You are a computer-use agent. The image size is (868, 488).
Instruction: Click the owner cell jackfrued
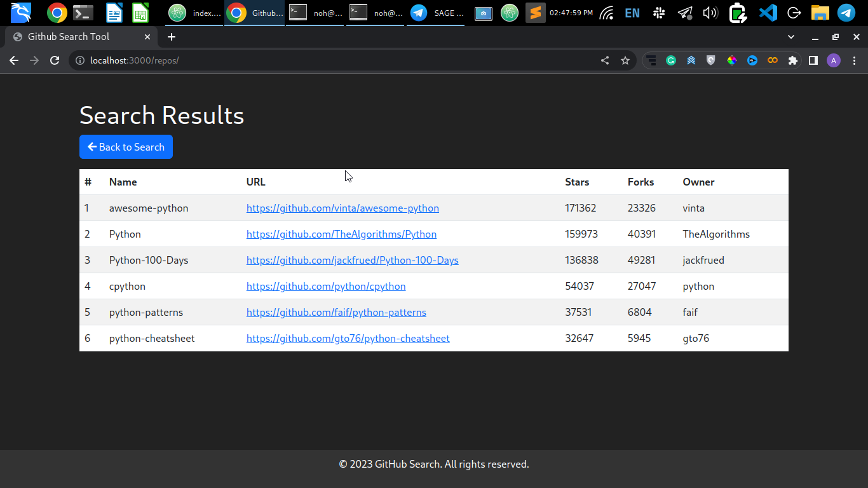click(x=703, y=260)
